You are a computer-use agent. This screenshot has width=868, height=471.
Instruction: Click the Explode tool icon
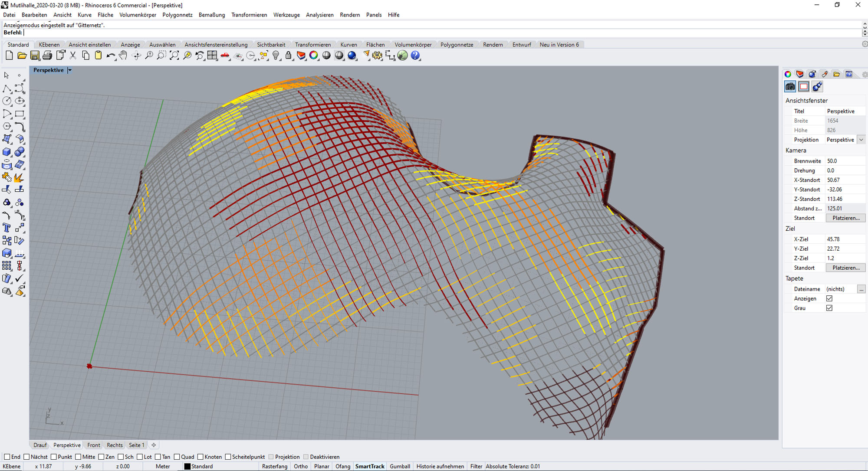[19, 177]
